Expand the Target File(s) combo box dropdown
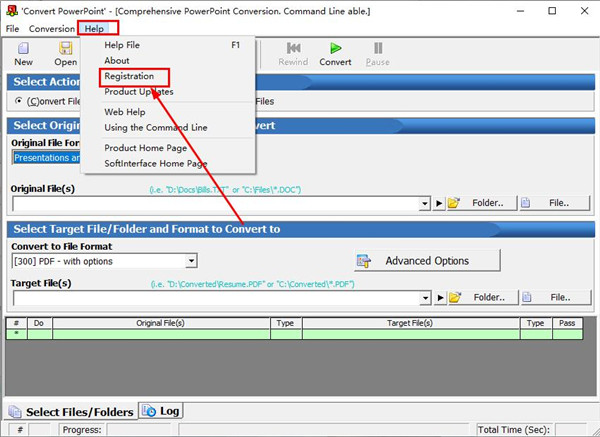The image size is (600, 437). [425, 298]
